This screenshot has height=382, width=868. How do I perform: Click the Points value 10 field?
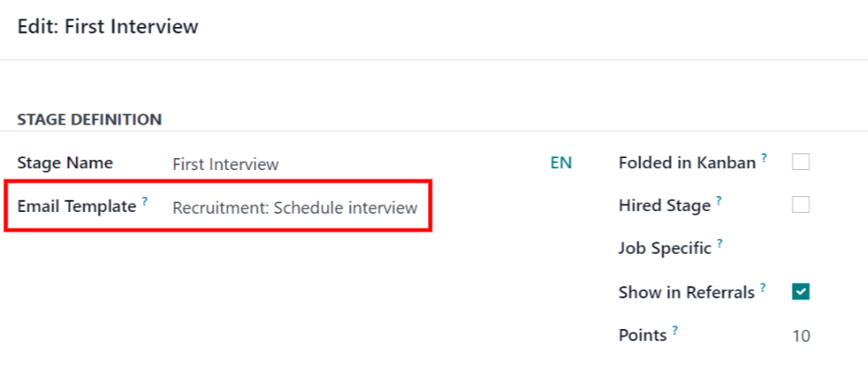800,336
